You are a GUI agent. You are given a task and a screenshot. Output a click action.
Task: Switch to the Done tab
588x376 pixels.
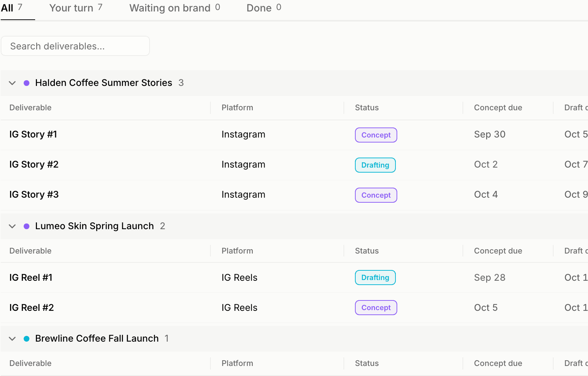(264, 8)
